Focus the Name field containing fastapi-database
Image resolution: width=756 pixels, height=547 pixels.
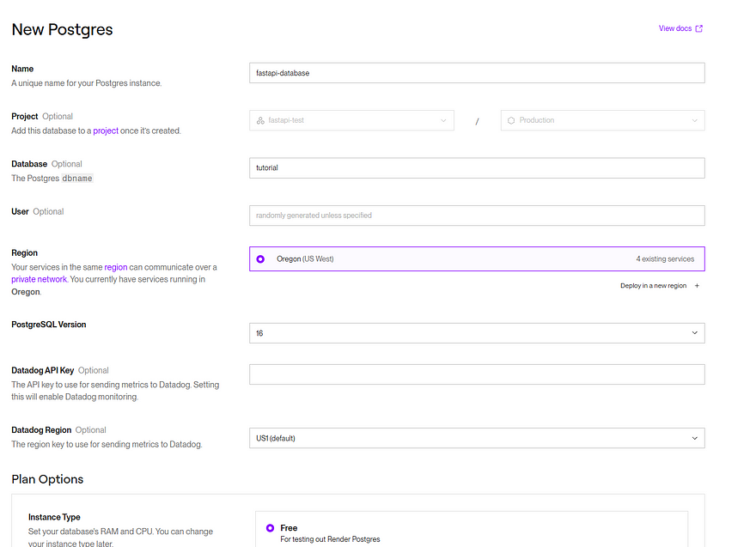pyautogui.click(x=477, y=73)
